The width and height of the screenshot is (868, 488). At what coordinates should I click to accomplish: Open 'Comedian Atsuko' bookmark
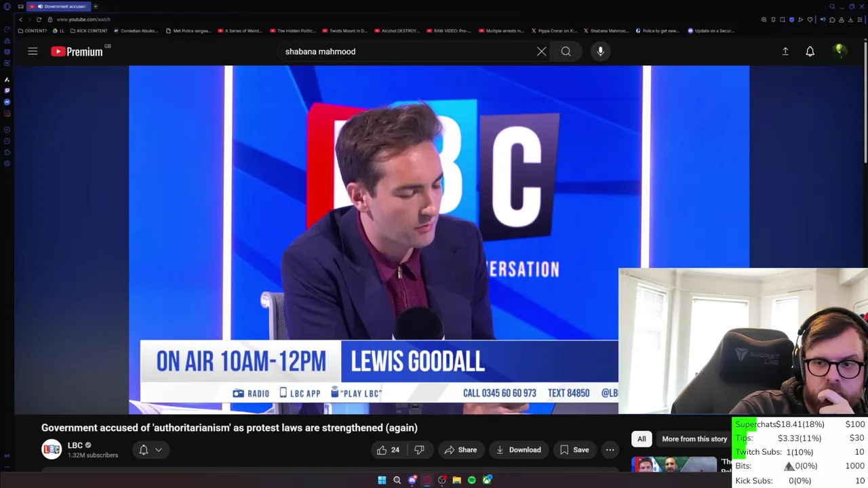tap(136, 30)
